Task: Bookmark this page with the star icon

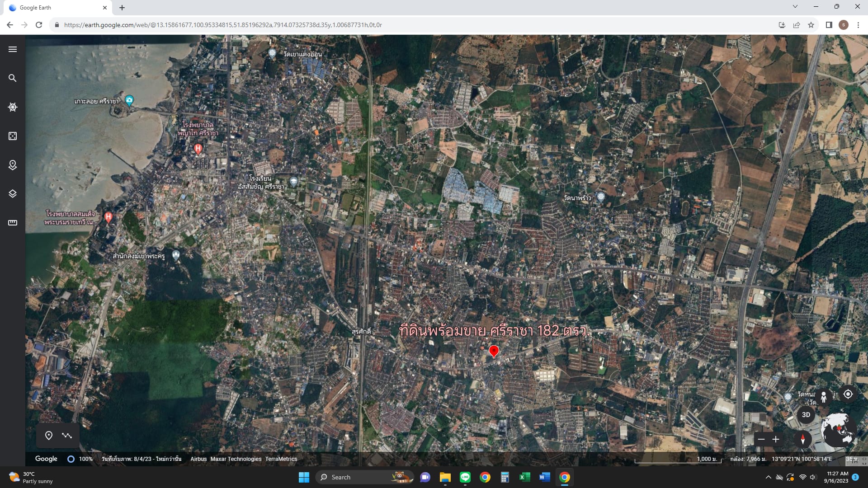Action: [811, 25]
